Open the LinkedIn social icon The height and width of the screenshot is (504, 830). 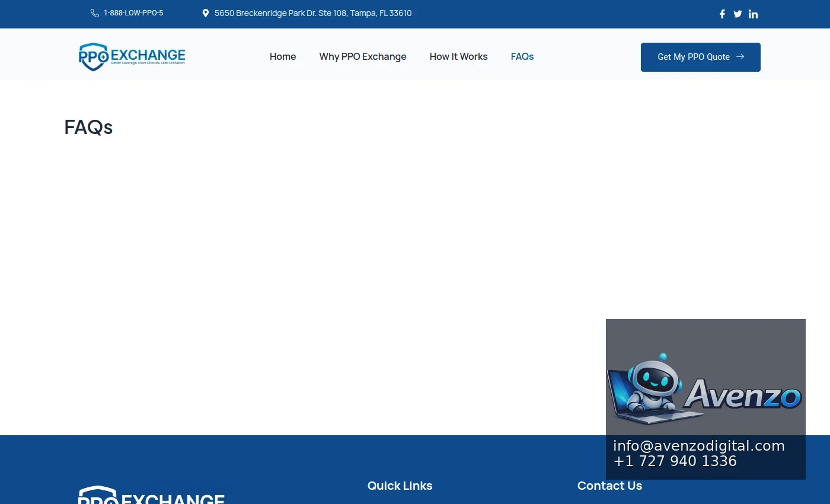[753, 14]
